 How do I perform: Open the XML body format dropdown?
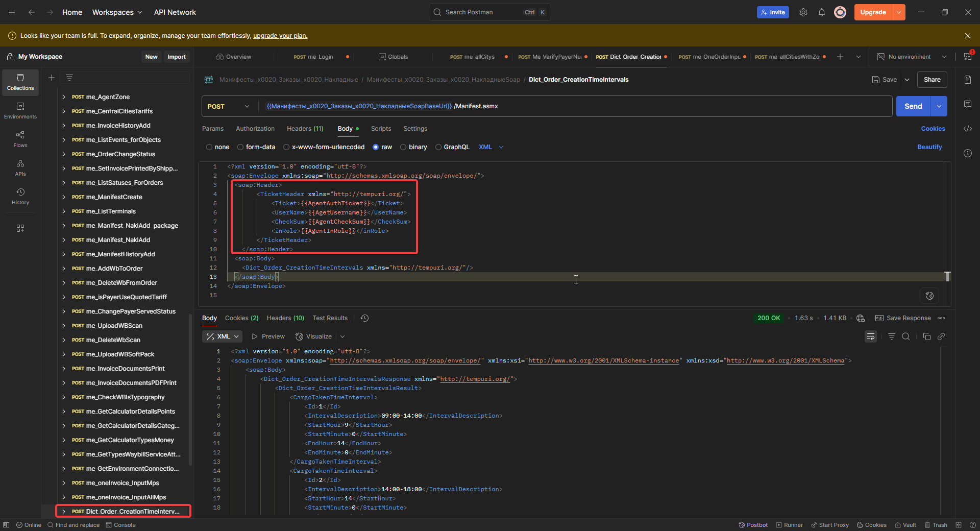pos(491,147)
